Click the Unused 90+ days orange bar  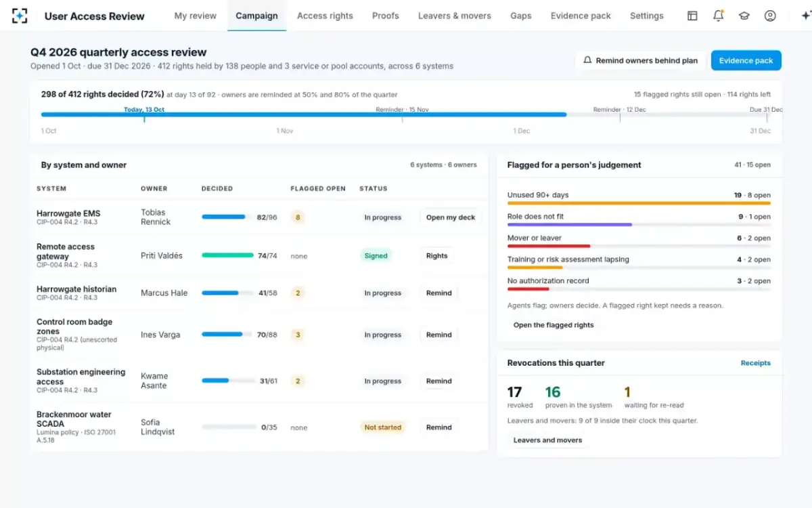pyautogui.click(x=639, y=203)
